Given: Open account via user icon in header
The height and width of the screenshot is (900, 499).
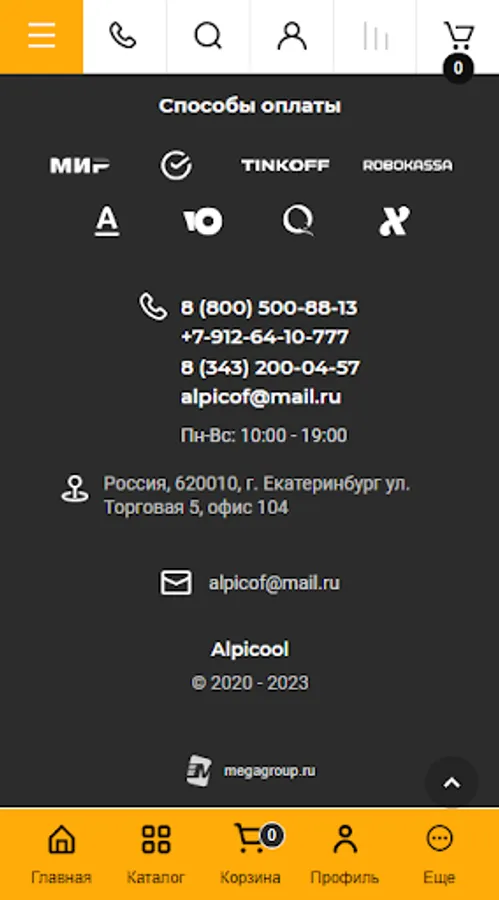Looking at the screenshot, I should coord(292,37).
